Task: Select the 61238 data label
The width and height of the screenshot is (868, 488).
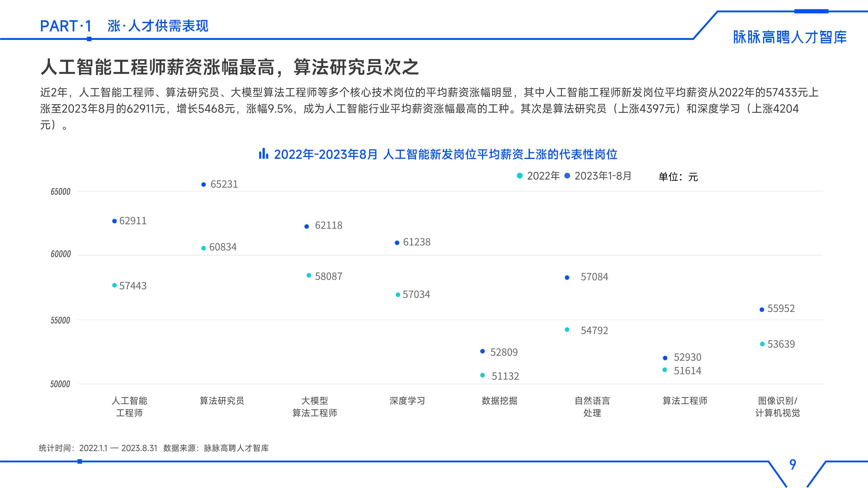Action: coord(417,242)
